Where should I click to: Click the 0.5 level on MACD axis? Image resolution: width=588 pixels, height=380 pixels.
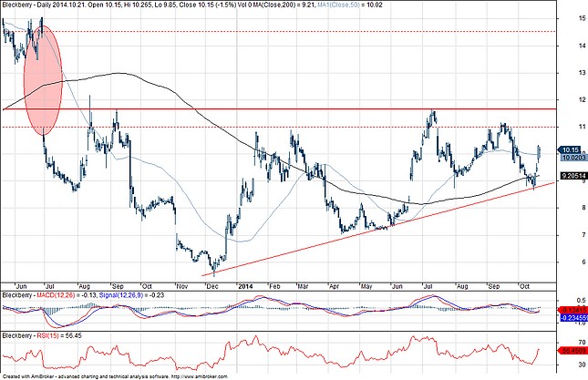point(582,301)
